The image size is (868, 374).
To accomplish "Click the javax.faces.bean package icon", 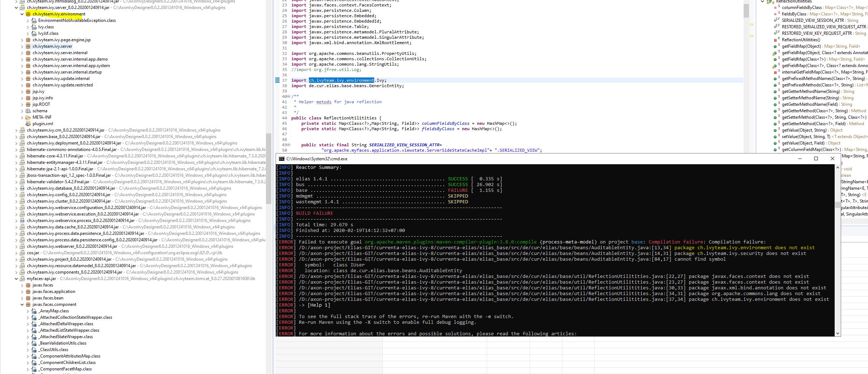I will point(28,298).
